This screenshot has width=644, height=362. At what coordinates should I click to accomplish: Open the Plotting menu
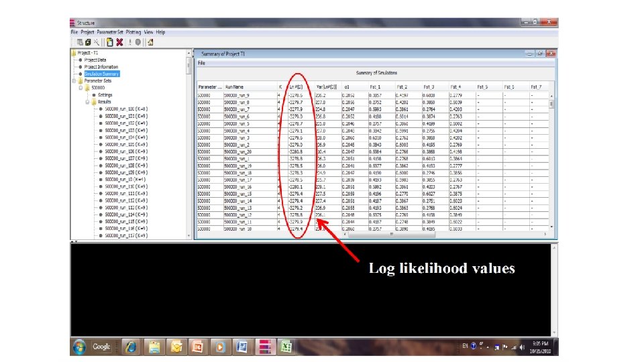click(x=133, y=32)
